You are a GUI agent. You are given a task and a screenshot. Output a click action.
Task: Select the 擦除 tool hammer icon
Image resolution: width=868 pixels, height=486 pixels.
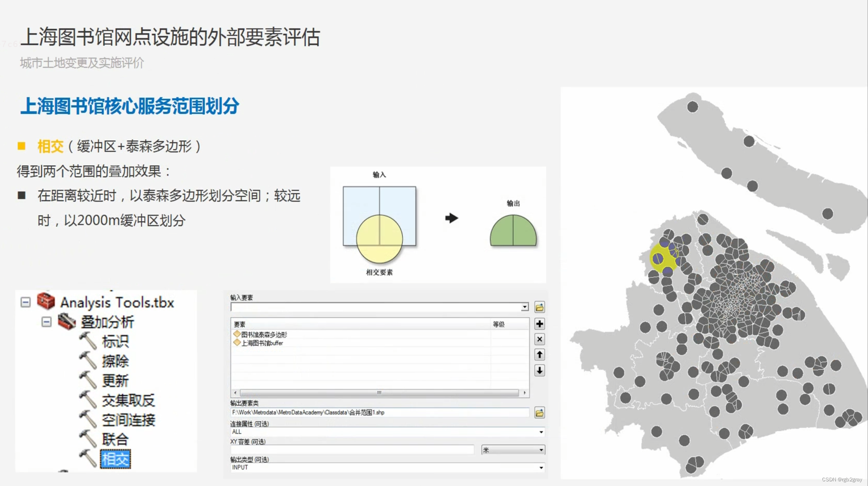click(88, 361)
